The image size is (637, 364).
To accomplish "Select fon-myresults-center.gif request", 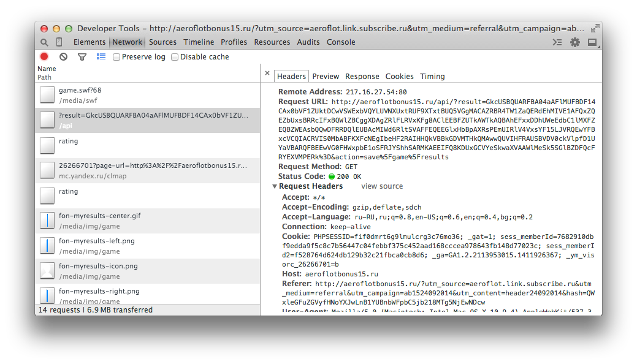I will (148, 221).
